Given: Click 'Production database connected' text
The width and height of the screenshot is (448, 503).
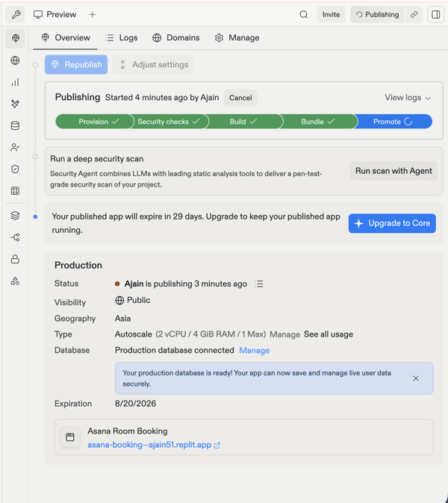Looking at the screenshot, I should 174,350.
